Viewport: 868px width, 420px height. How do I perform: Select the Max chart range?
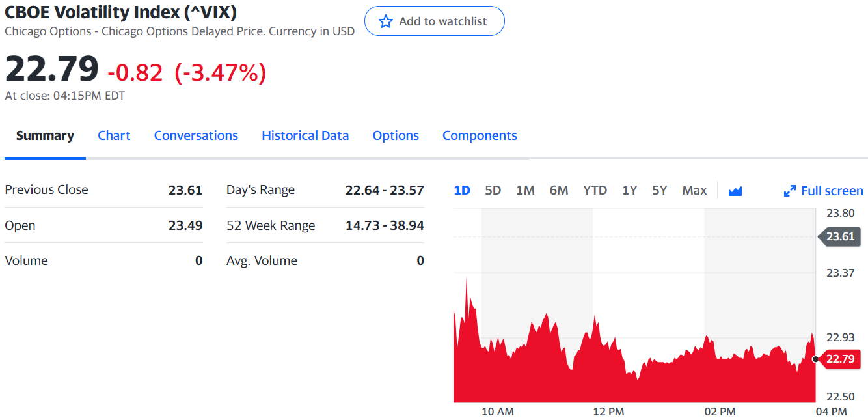click(x=694, y=190)
